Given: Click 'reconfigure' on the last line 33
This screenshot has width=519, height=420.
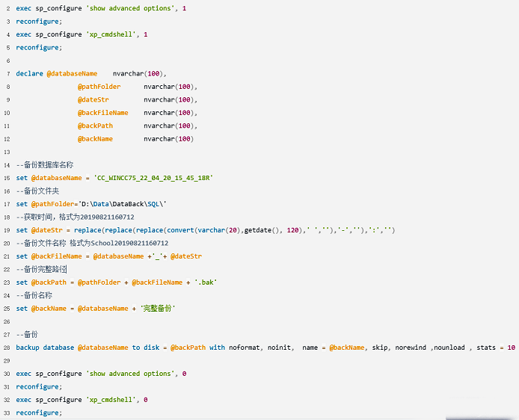Looking at the screenshot, I should pyautogui.click(x=39, y=413).
